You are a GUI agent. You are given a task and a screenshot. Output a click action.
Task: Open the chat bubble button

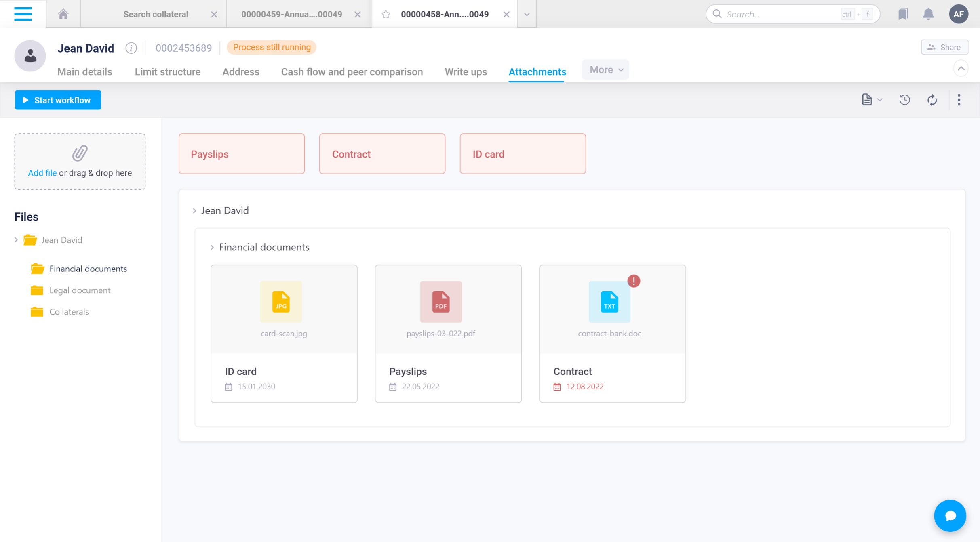[x=950, y=516]
